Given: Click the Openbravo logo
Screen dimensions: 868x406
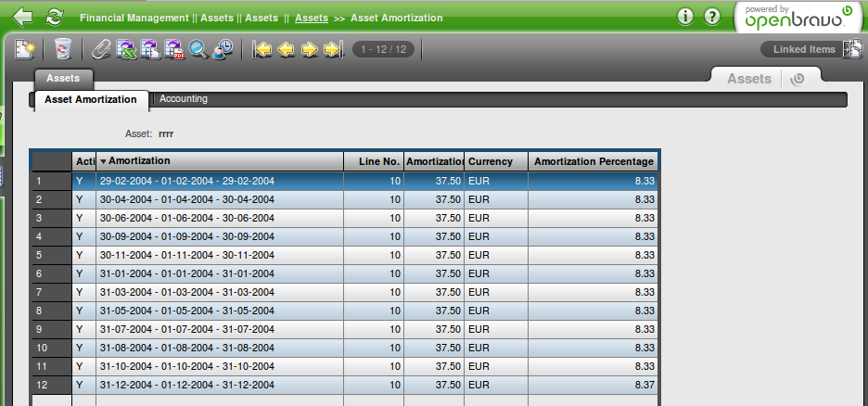Looking at the screenshot, I should (x=798, y=17).
